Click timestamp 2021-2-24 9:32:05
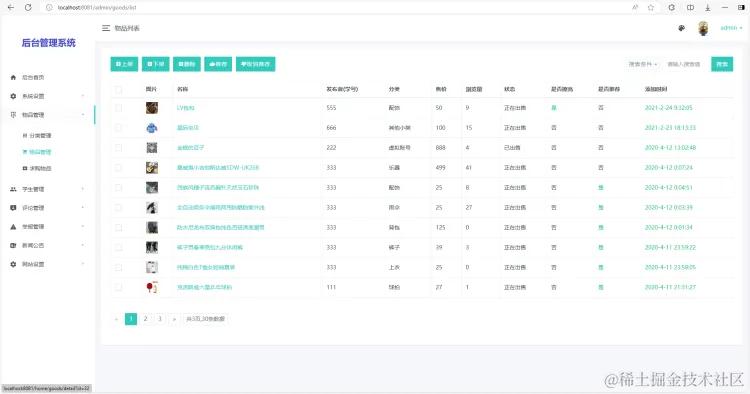Image resolution: width=750 pixels, height=394 pixels. (668, 108)
